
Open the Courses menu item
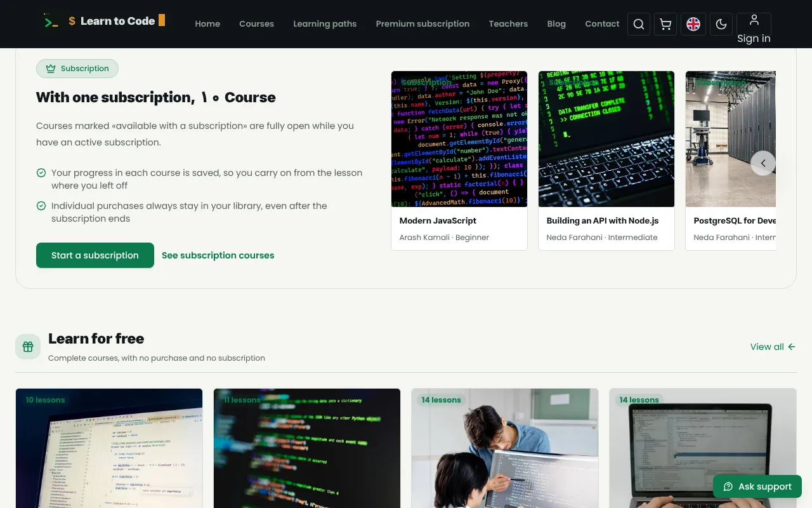[x=256, y=24]
